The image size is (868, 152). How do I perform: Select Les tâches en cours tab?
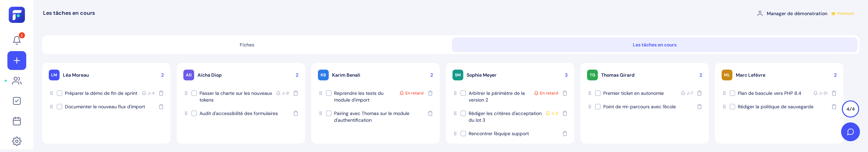click(x=654, y=45)
